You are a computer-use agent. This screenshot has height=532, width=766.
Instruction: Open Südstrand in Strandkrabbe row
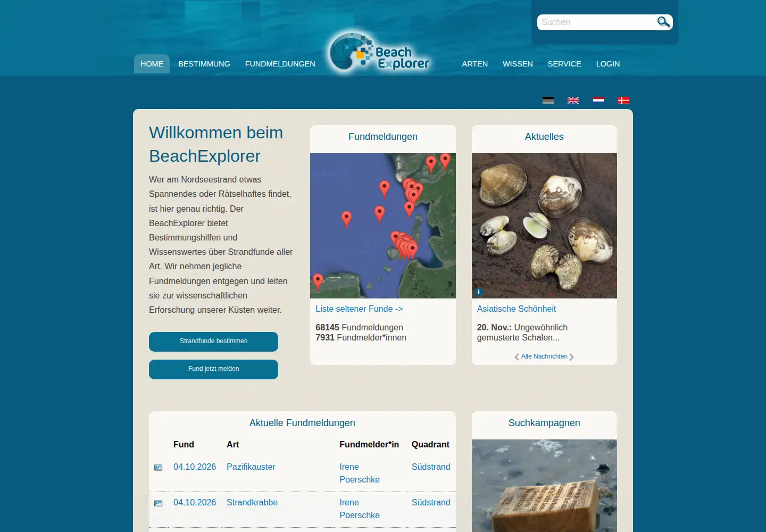tap(431, 502)
